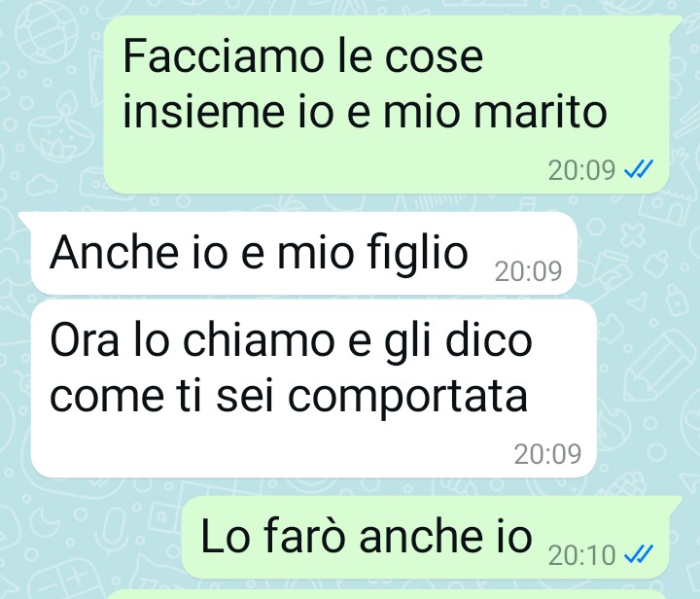This screenshot has height=599, width=700.
Task: Tap the 20:09 timestamp on the green "mio marito" bubble
Action: pos(581,170)
